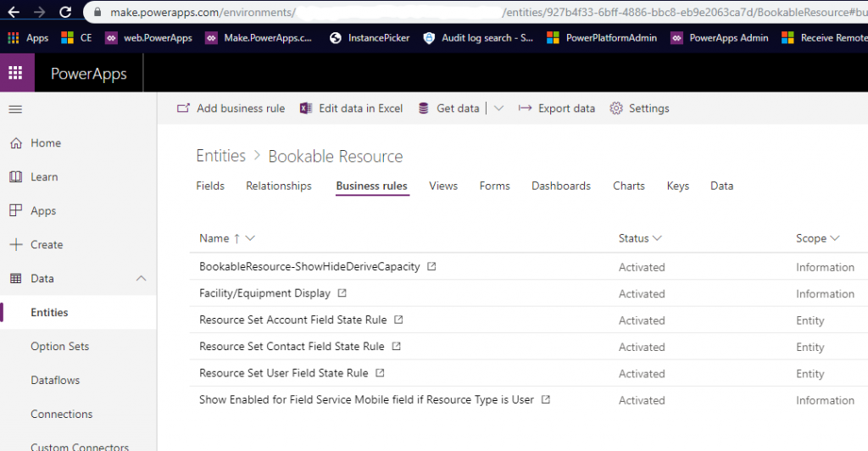
Task: Click the Settings gear icon
Action: point(616,108)
